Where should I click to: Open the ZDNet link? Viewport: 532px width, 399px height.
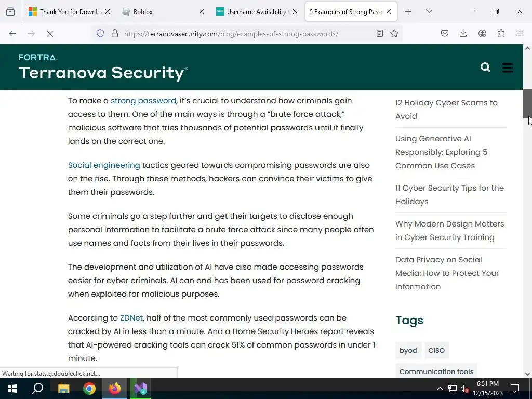pyautogui.click(x=131, y=318)
